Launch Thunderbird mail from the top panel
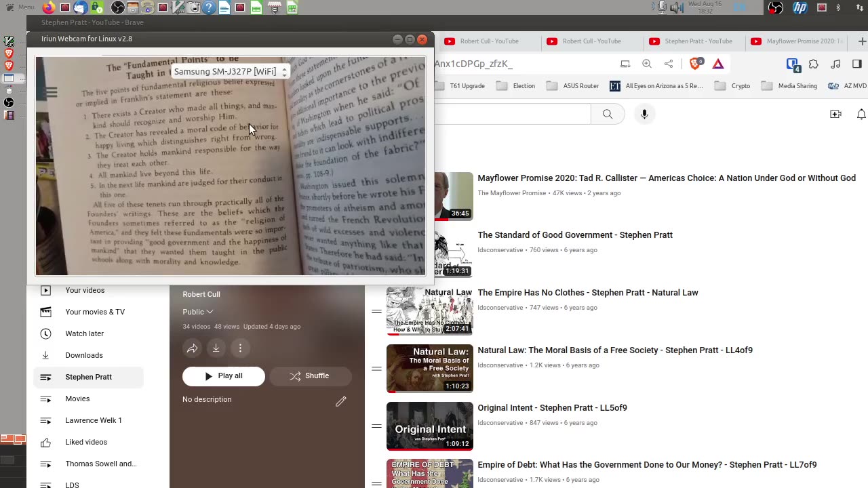This screenshot has height=488, width=868. 80,7
